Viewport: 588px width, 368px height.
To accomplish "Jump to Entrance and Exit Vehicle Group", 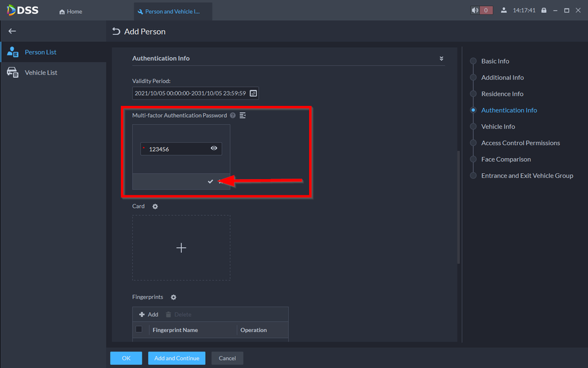I will coord(527,176).
